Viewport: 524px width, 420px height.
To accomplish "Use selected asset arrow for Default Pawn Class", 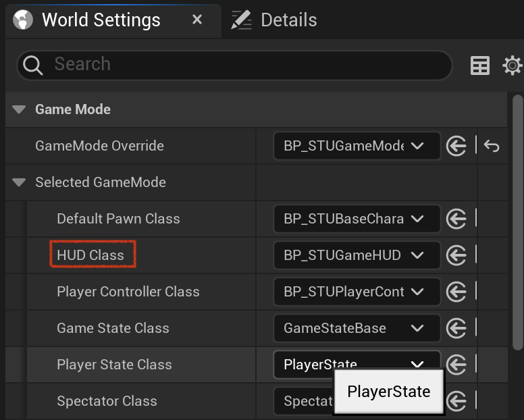I will (x=456, y=219).
